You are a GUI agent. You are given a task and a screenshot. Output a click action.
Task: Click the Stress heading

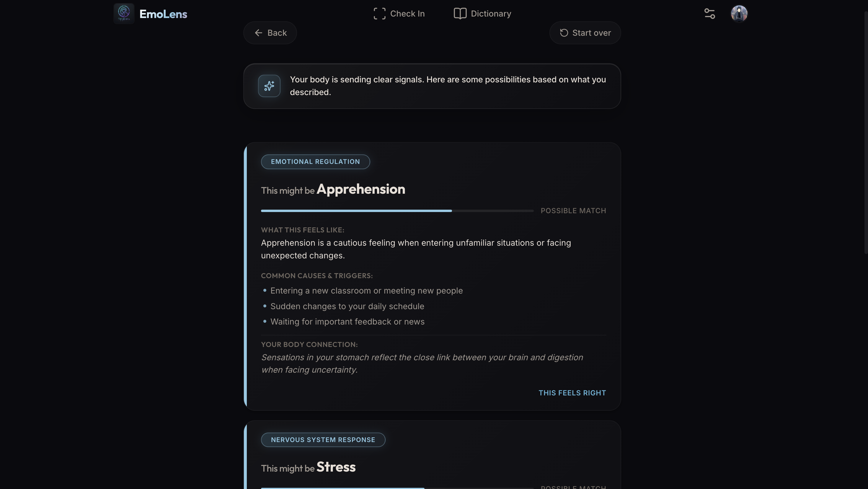336,467
